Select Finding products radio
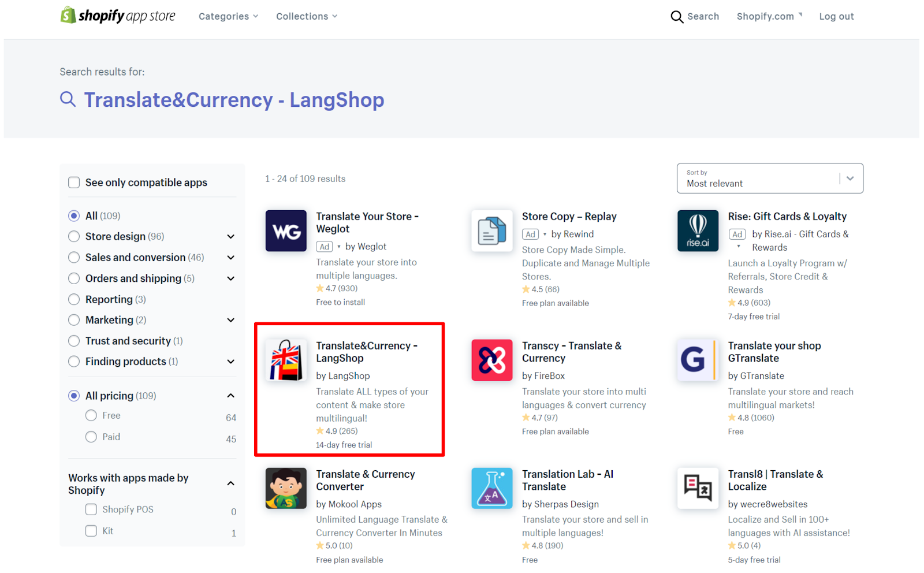 pyautogui.click(x=74, y=362)
